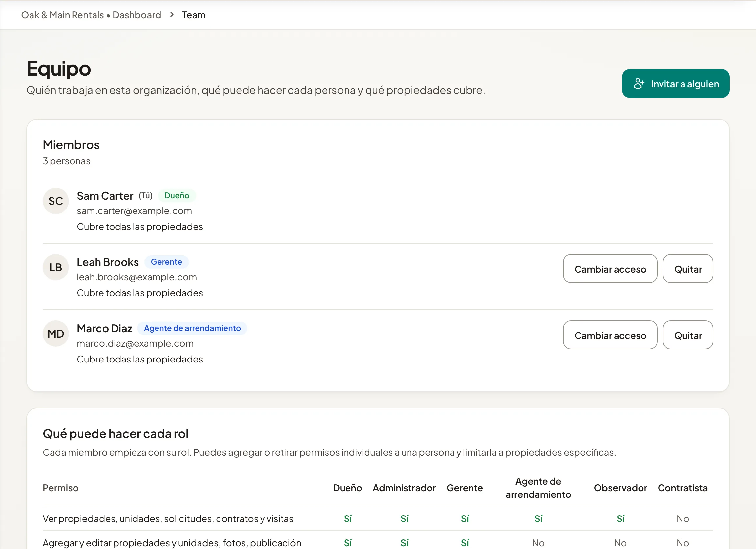756x549 pixels.
Task: Click the Administrador column header
Action: click(x=404, y=488)
